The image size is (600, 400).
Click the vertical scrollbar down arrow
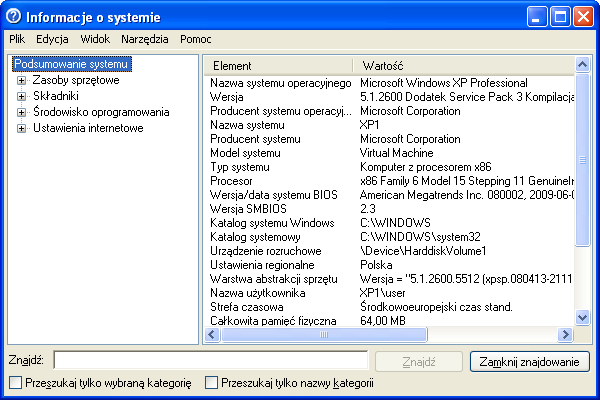click(582, 318)
